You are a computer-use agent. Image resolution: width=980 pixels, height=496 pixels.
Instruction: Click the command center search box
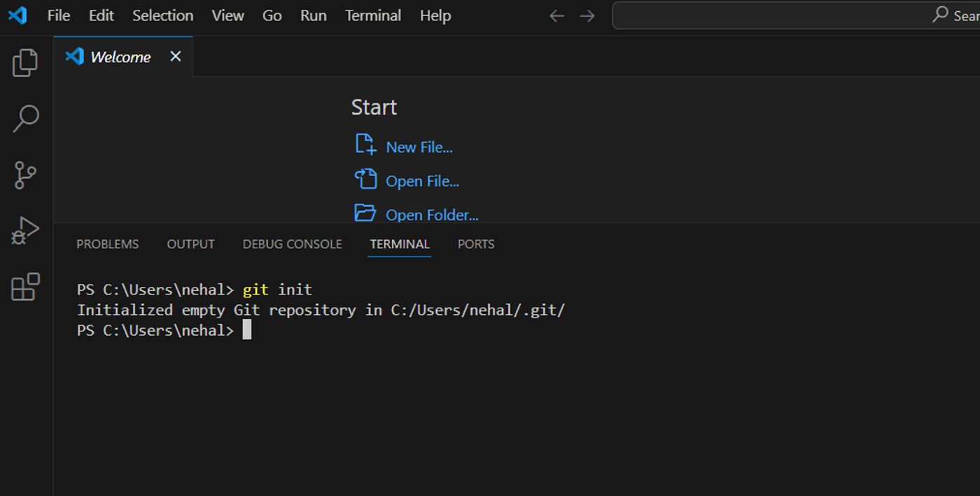(796, 15)
